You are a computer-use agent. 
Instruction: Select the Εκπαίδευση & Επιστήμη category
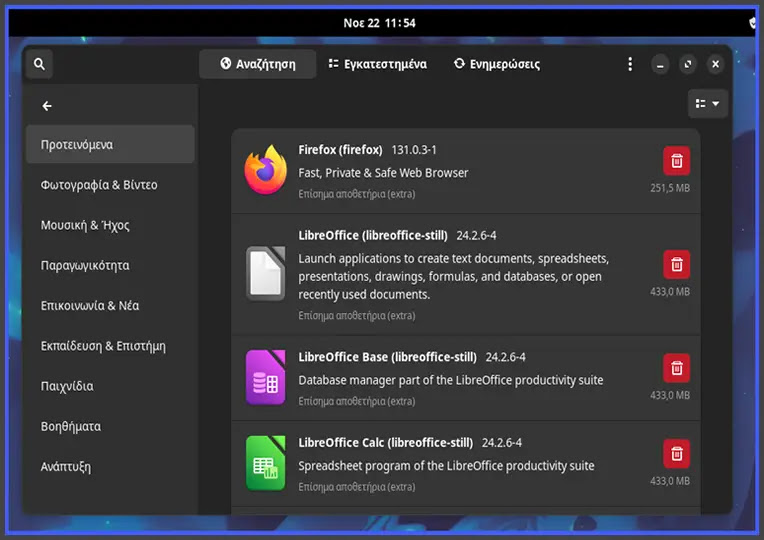[x=111, y=346]
